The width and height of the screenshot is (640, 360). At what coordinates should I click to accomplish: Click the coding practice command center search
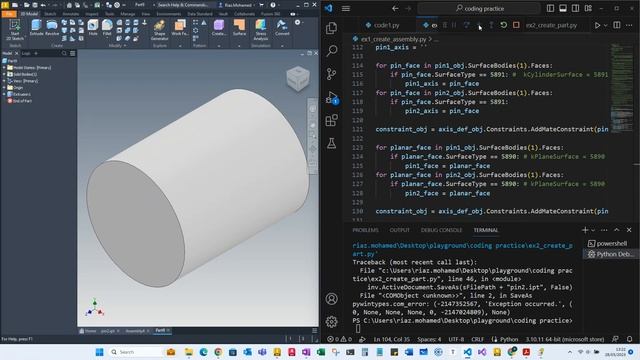click(479, 8)
